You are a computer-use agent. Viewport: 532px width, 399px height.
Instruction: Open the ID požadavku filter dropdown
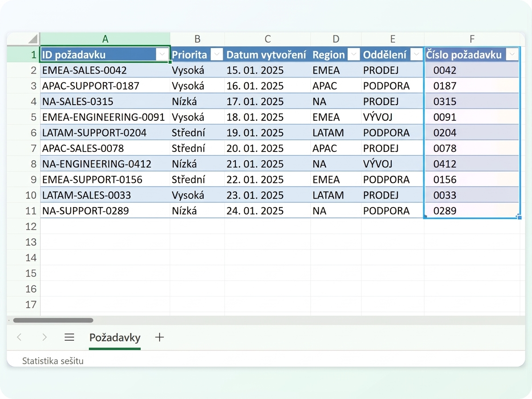162,54
